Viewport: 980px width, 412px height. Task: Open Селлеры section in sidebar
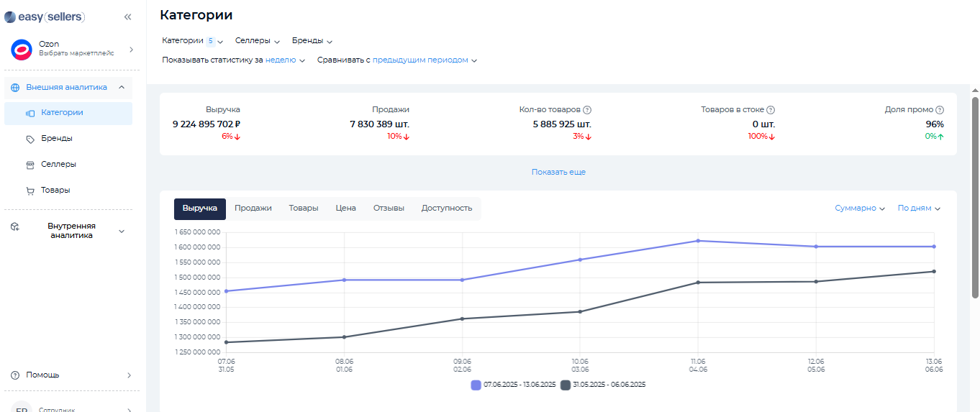click(x=58, y=165)
